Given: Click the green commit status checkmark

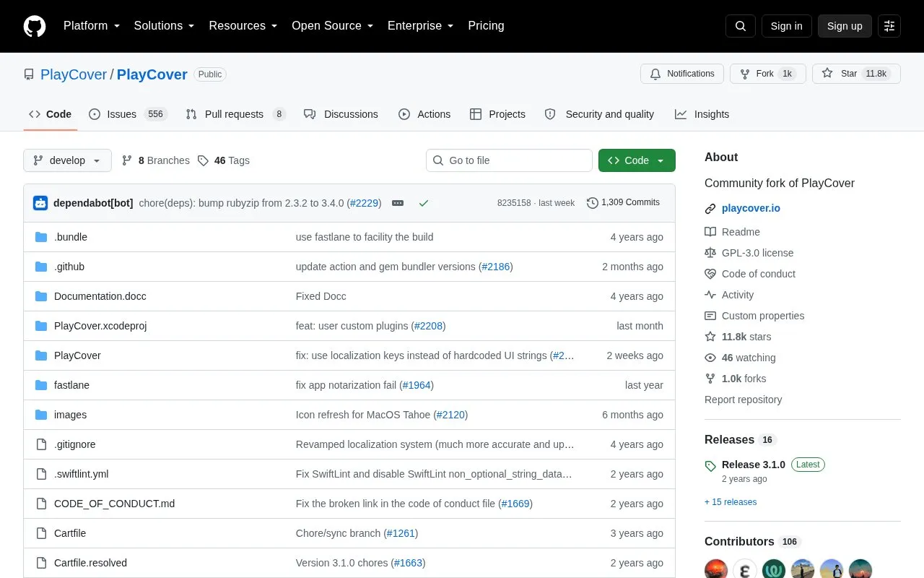Looking at the screenshot, I should coord(424,203).
